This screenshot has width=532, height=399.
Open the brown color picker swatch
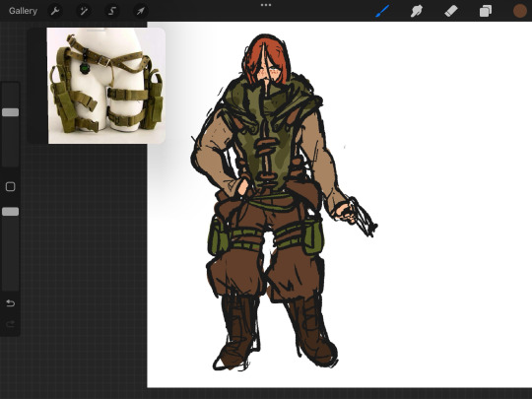520,11
